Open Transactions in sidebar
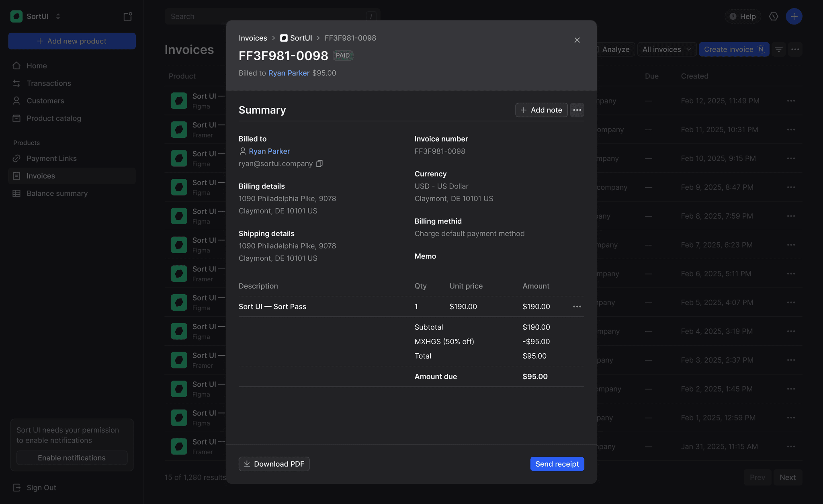823x504 pixels. (72, 83)
